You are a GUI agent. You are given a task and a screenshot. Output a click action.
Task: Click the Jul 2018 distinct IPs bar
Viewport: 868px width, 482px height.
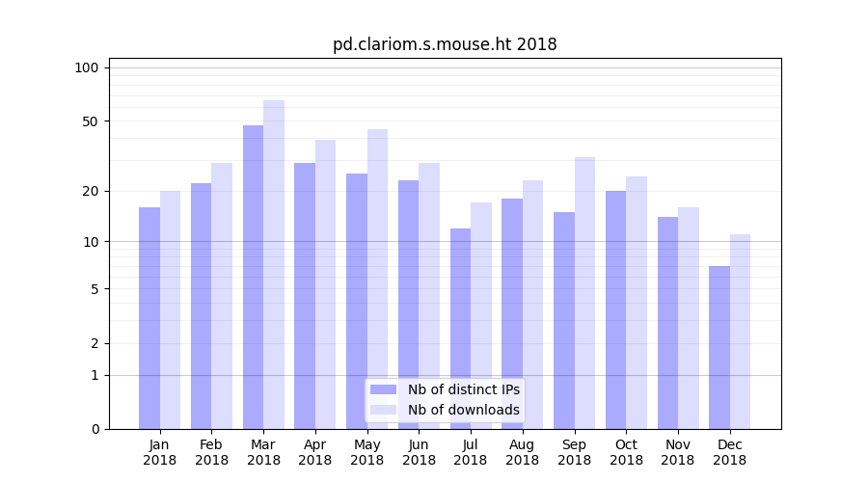pyautogui.click(x=460, y=329)
